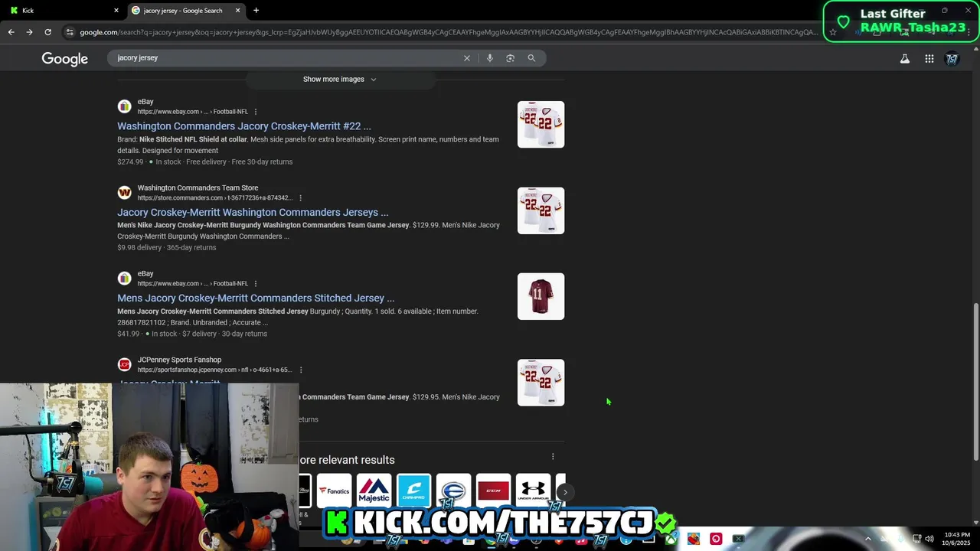Open Google Lens image search
980x551 pixels.
511,58
